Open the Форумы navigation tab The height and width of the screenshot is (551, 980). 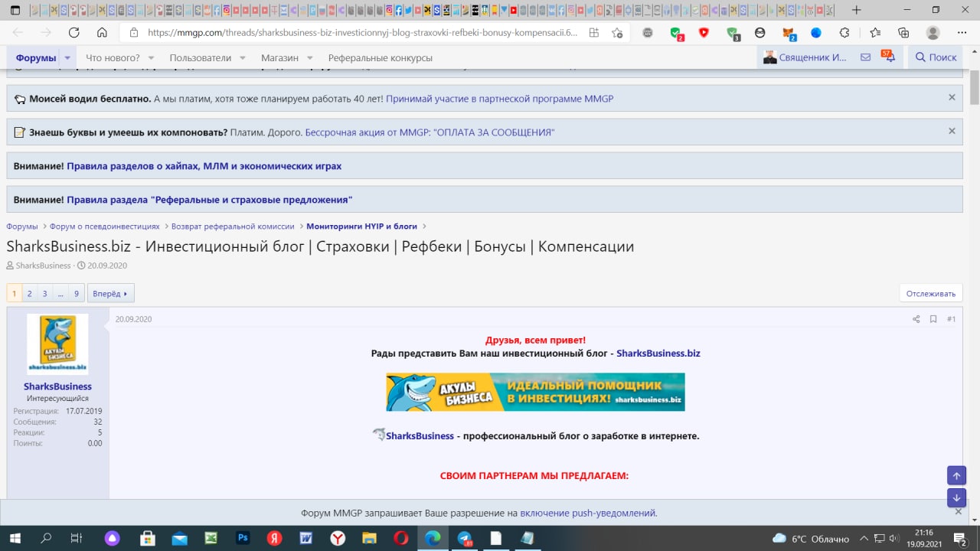pyautogui.click(x=35, y=58)
